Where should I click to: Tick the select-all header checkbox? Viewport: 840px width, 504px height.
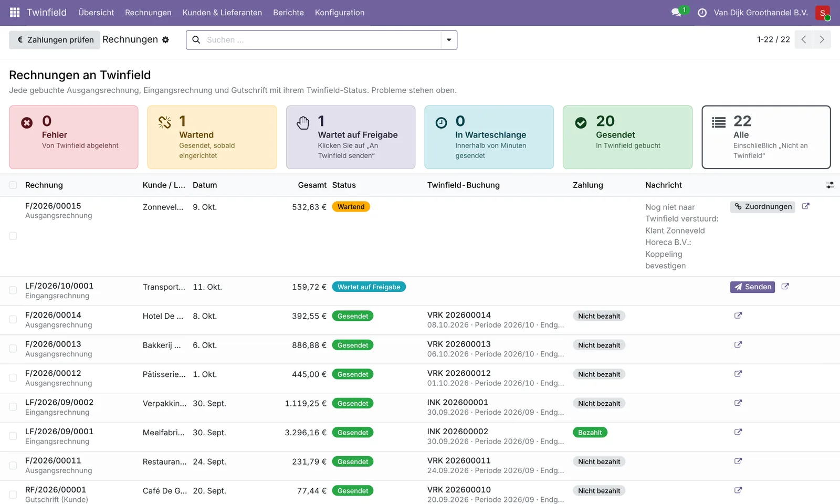(x=13, y=185)
